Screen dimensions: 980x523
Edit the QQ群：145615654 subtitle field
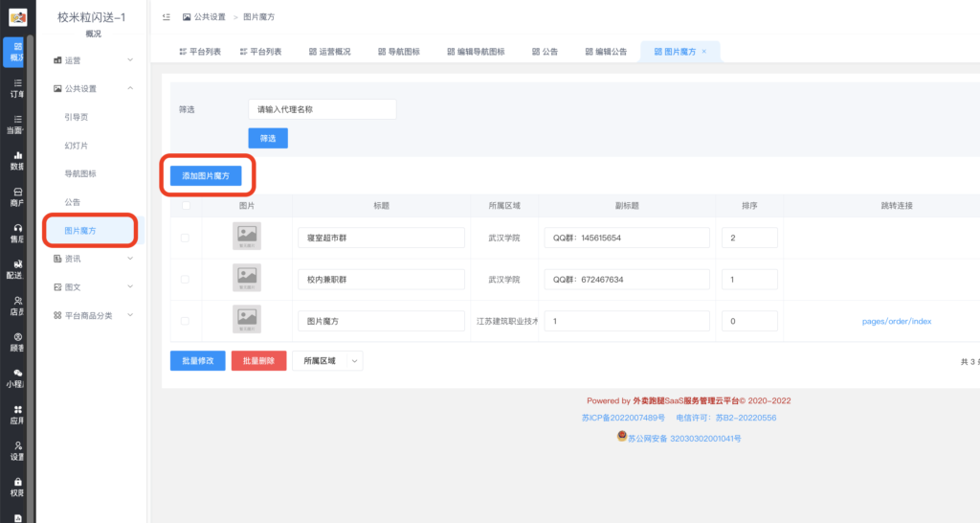627,238
